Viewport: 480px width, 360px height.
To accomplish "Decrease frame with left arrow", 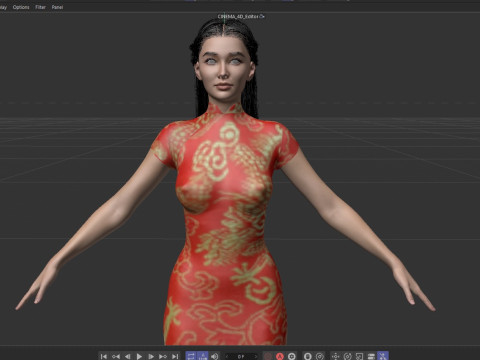I will 227,356.
